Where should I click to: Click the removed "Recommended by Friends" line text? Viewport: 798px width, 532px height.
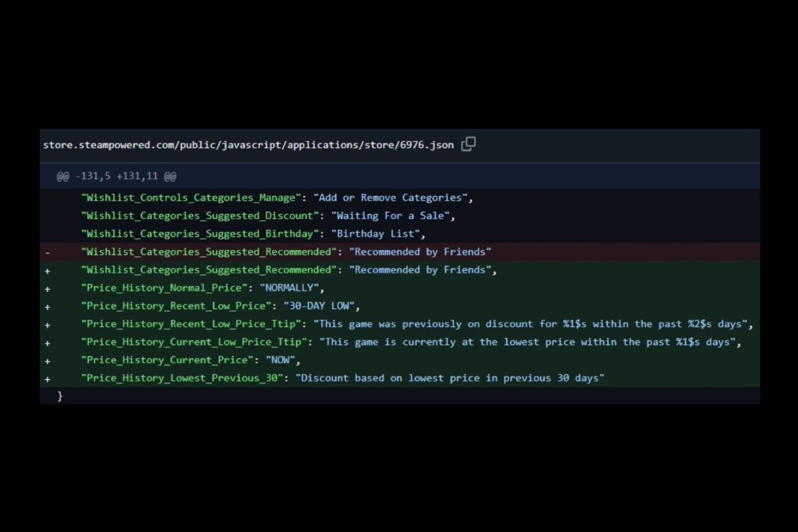(420, 252)
